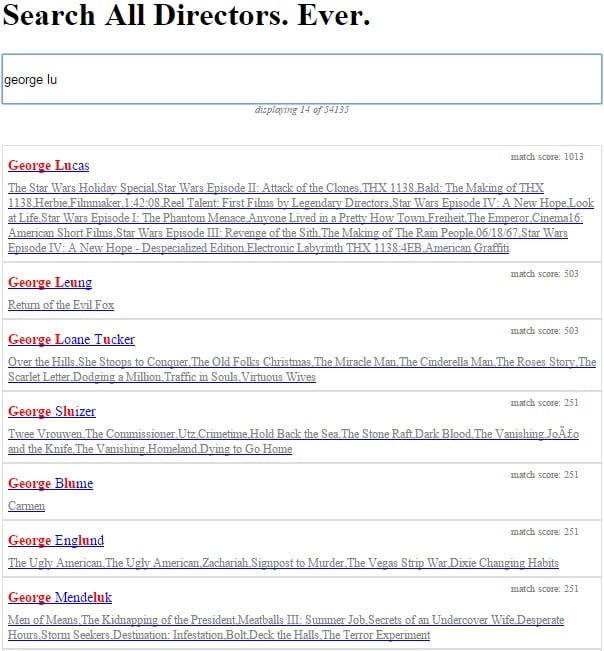Open the George Loane Tucker link

71,340
